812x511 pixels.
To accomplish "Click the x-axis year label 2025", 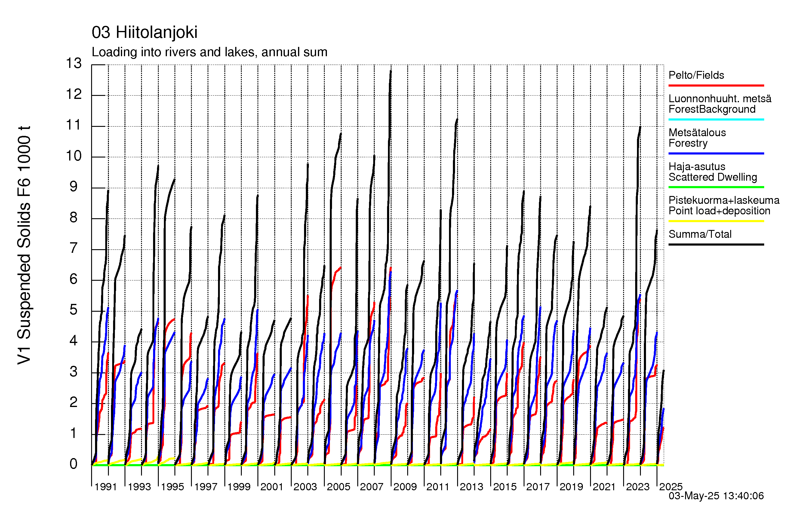I will [x=671, y=487].
